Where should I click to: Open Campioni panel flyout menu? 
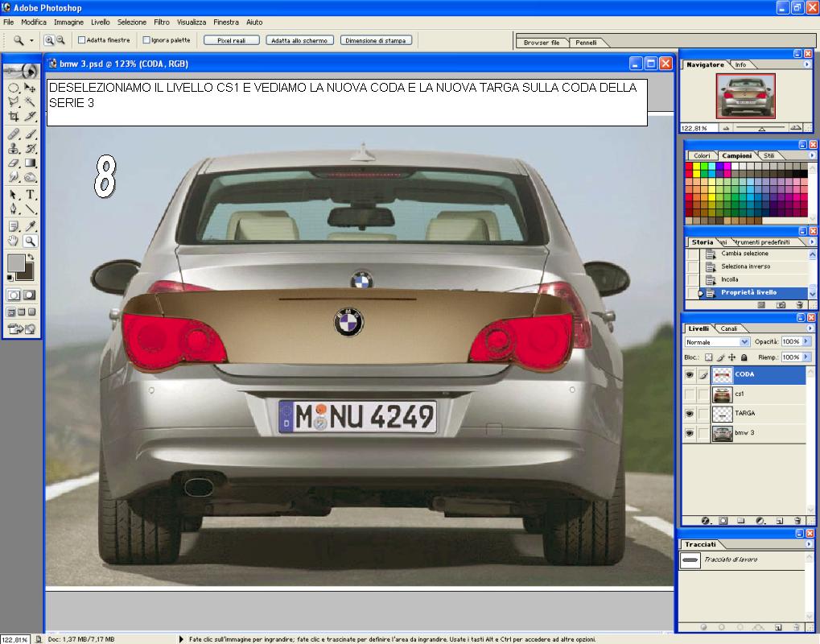(812, 155)
